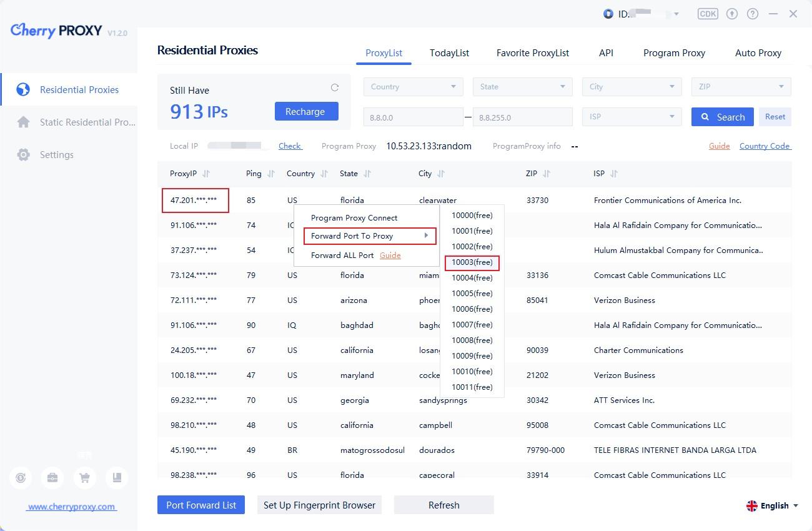Click the briefcase icon in sidebar

pyautogui.click(x=52, y=478)
